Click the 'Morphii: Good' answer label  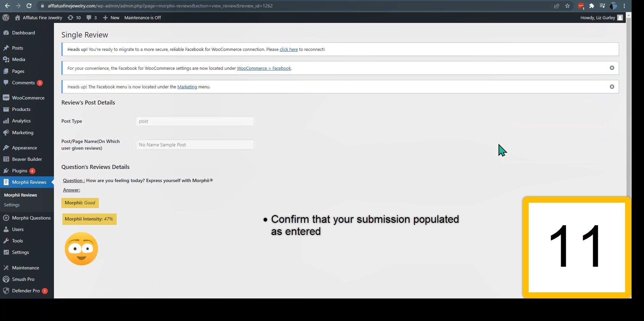click(x=80, y=203)
